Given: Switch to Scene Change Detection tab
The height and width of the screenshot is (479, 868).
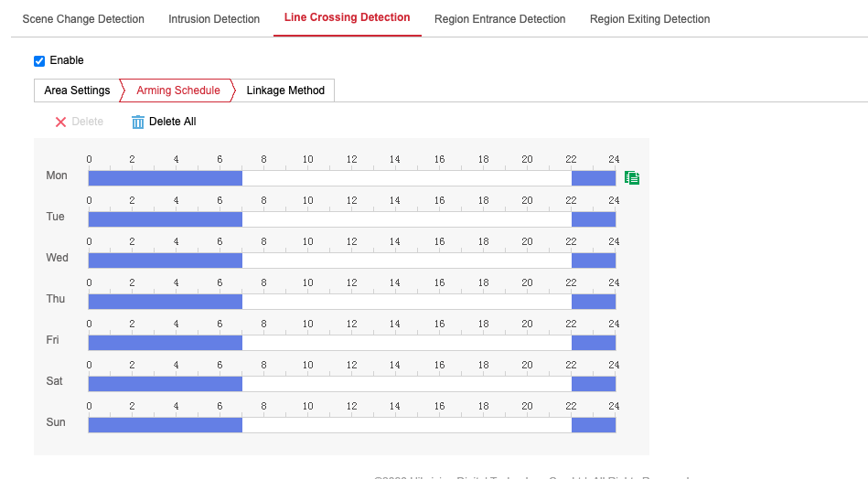Looking at the screenshot, I should click(x=82, y=19).
